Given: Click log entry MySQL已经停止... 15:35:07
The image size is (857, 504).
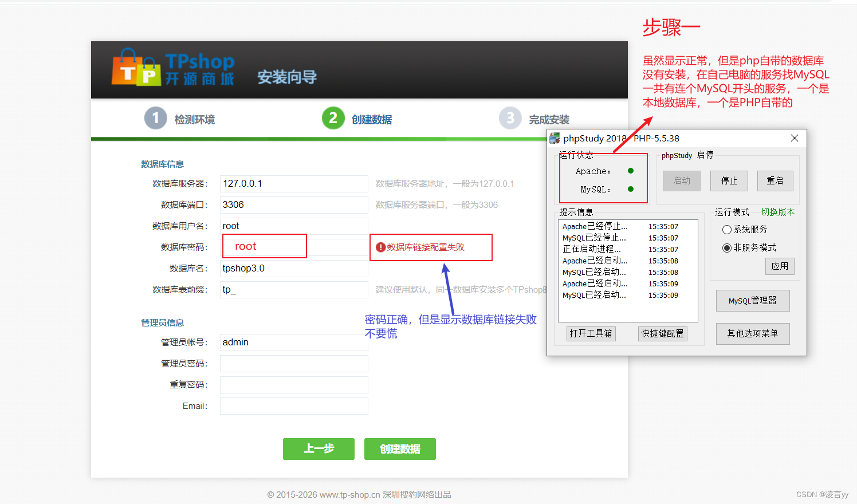Looking at the screenshot, I should (620, 238).
